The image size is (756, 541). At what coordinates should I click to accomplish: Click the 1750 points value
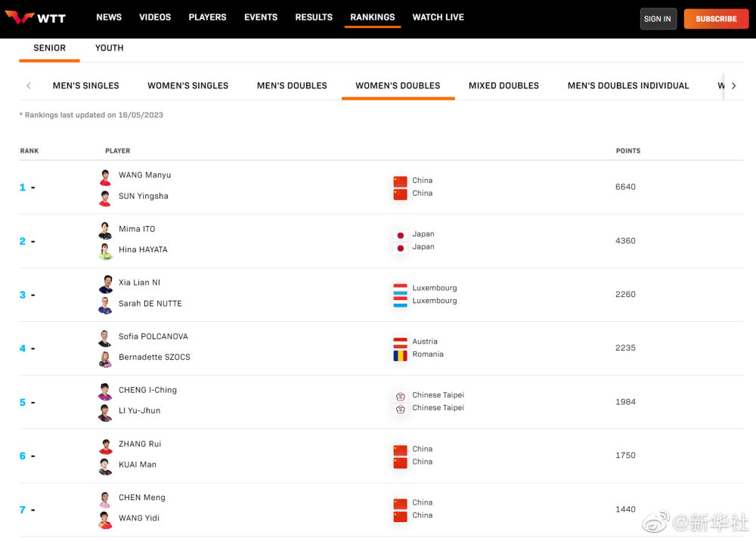click(625, 456)
